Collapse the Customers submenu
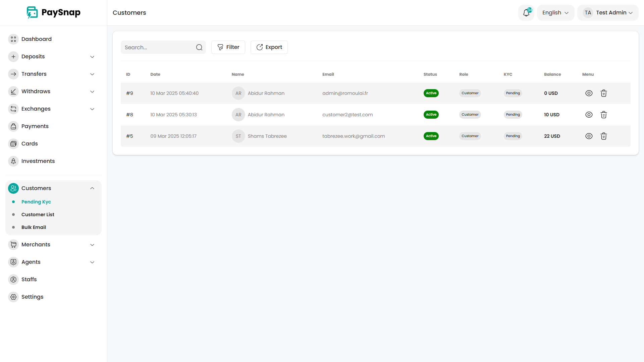 point(92,188)
